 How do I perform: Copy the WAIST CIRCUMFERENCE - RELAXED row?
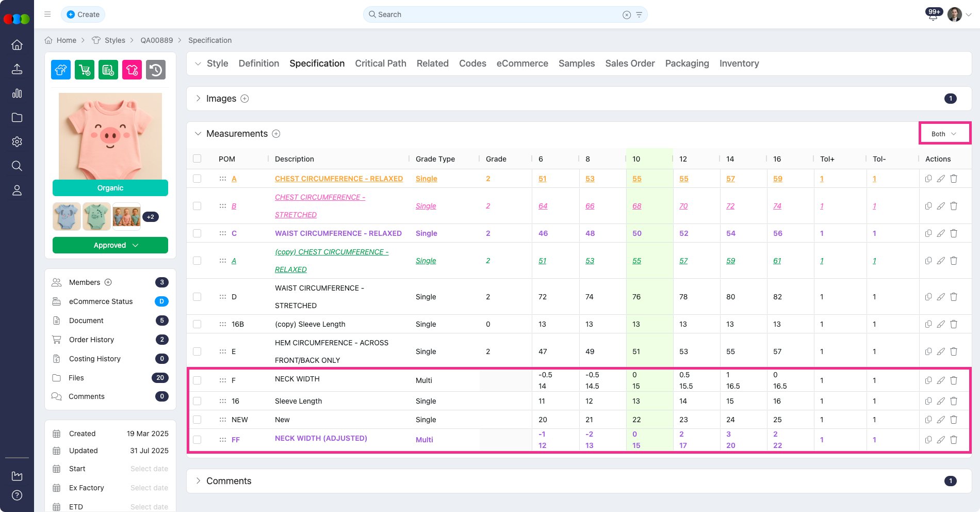(928, 233)
